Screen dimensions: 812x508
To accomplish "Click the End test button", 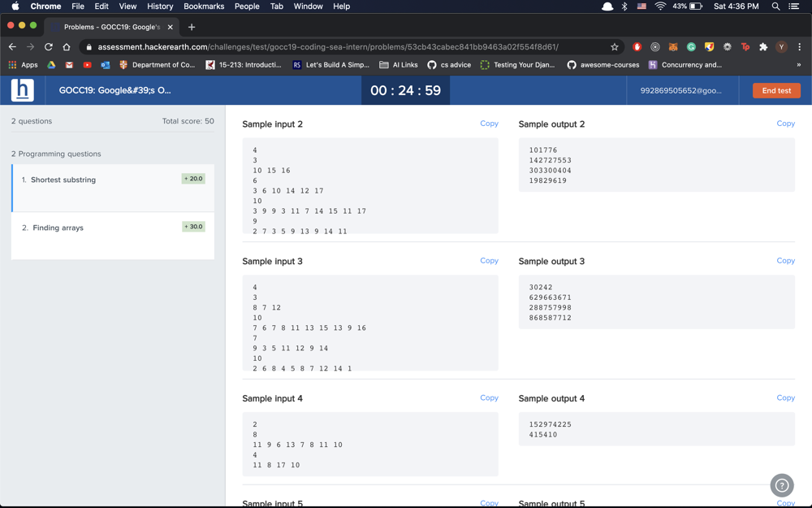I will point(776,90).
